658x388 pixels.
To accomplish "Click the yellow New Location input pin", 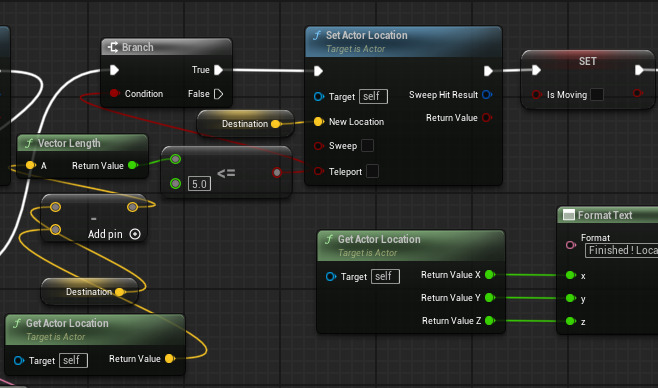I will pos(319,122).
